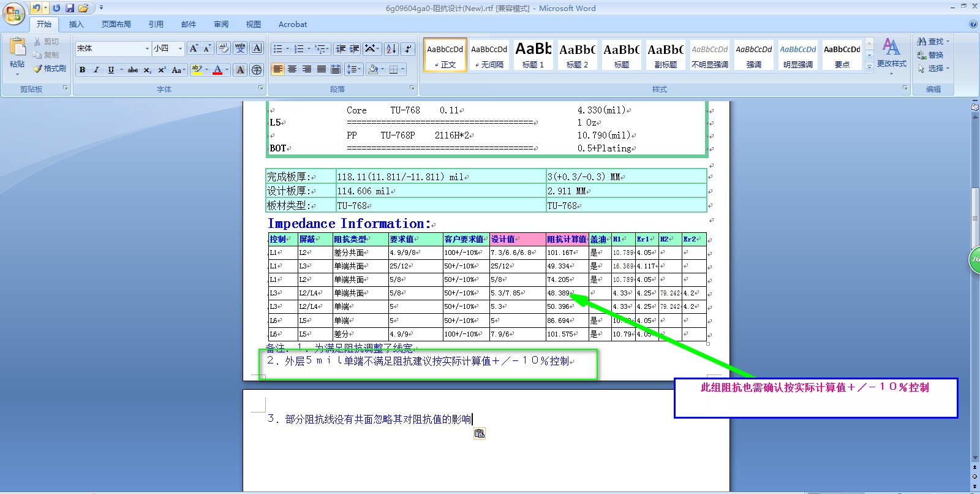Toggle Justify alignment

coord(321,69)
